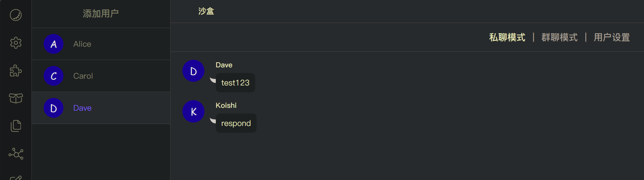Click the stacked documents icon in sidebar
This screenshot has height=180, width=644.
16,126
